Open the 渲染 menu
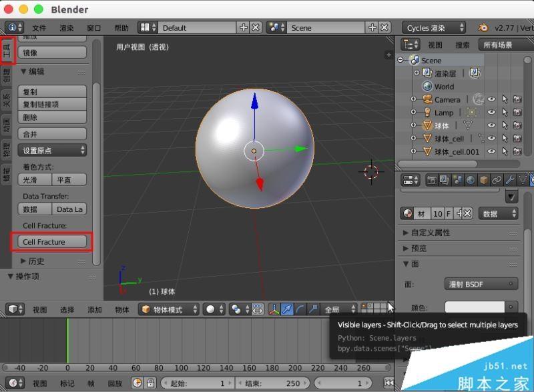 click(67, 27)
